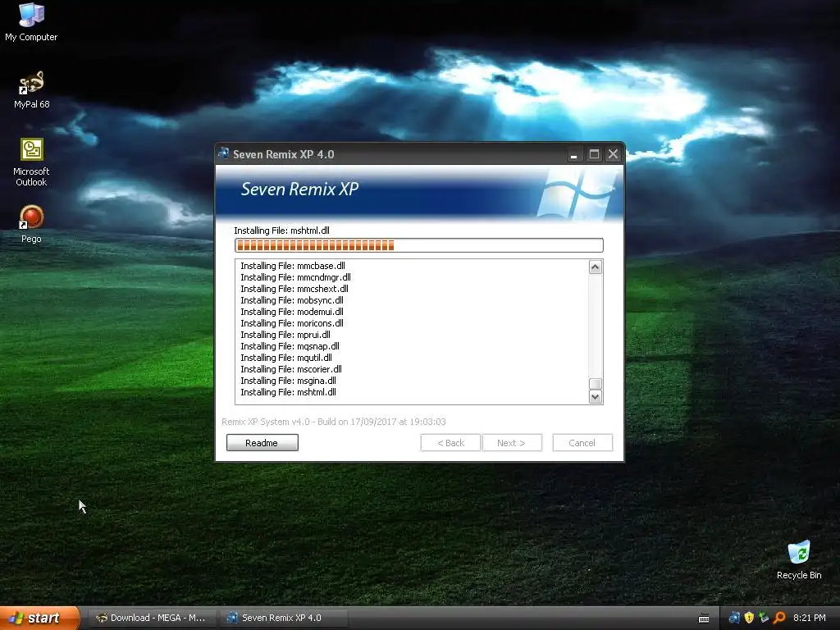The image size is (840, 630).
Task: Click the 'Seven Remix XP' banner heading
Action: pyautogui.click(x=299, y=189)
